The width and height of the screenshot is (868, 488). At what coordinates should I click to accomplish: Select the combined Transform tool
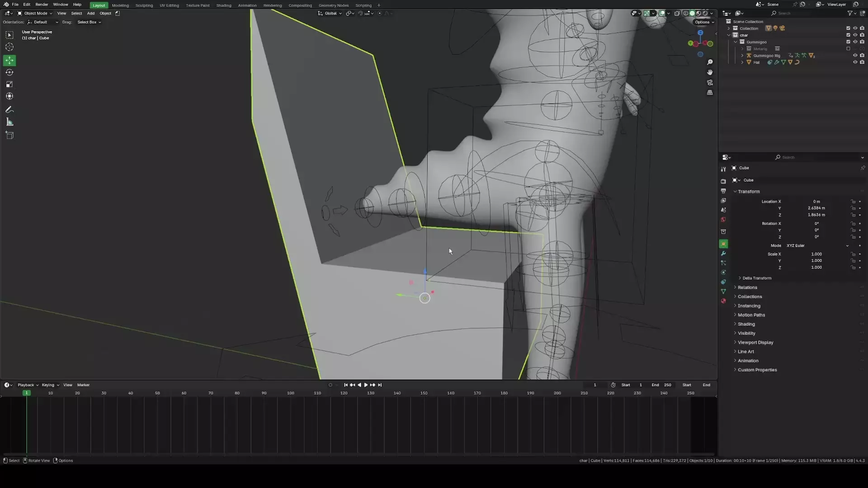pyautogui.click(x=9, y=96)
